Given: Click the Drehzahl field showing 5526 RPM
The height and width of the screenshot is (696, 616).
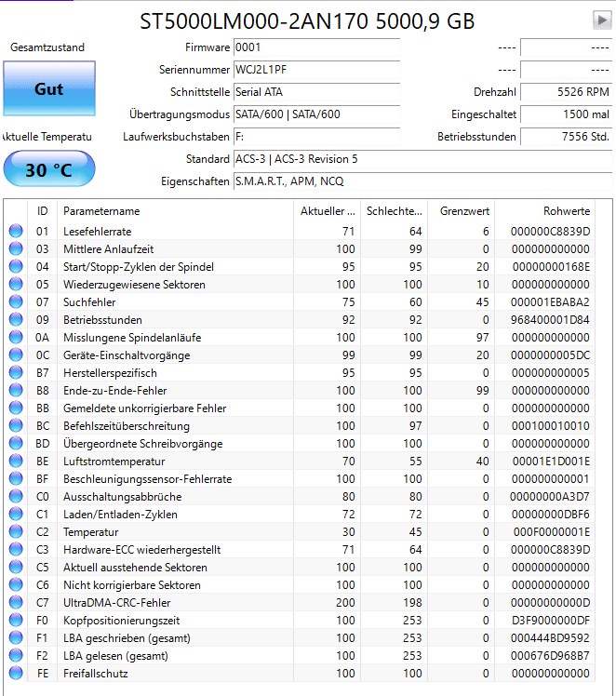Looking at the screenshot, I should 567,92.
